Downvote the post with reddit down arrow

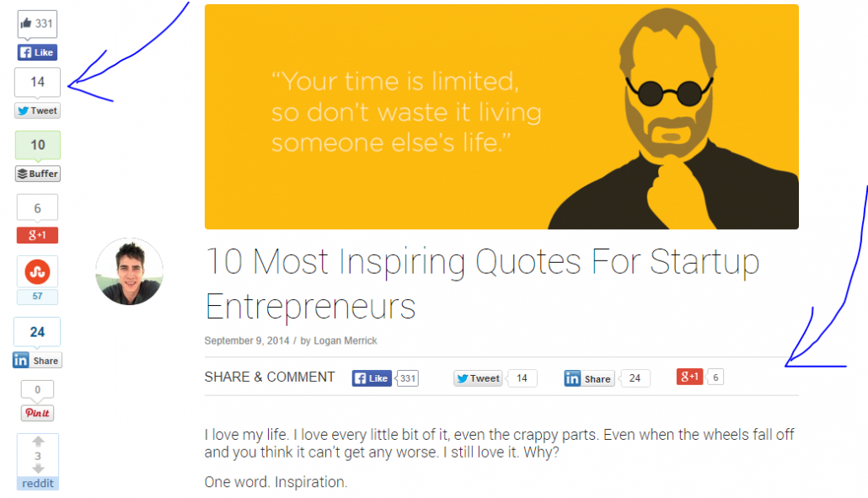(36, 469)
